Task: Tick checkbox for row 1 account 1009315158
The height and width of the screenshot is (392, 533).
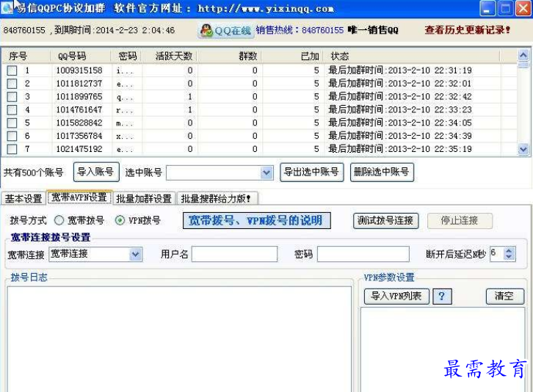Action: [12, 70]
